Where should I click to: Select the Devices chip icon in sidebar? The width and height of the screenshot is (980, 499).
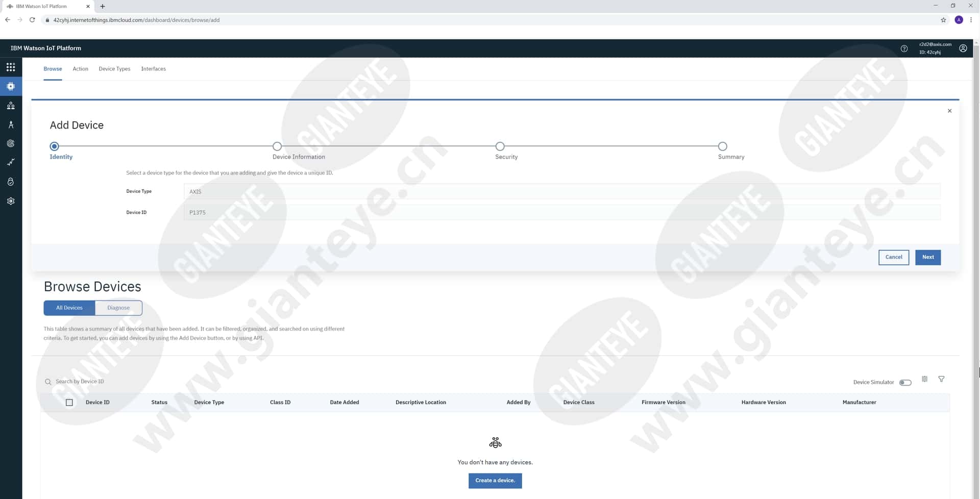coord(11,86)
